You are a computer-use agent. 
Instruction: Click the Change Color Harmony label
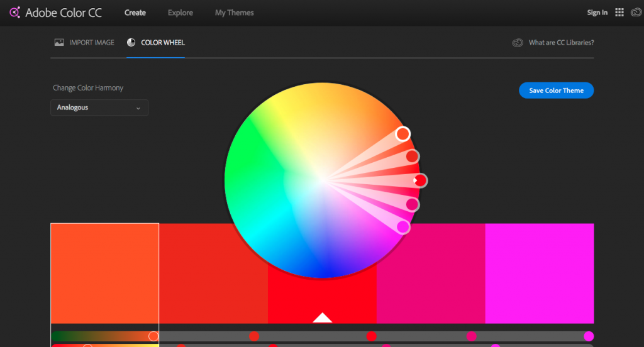(x=88, y=87)
